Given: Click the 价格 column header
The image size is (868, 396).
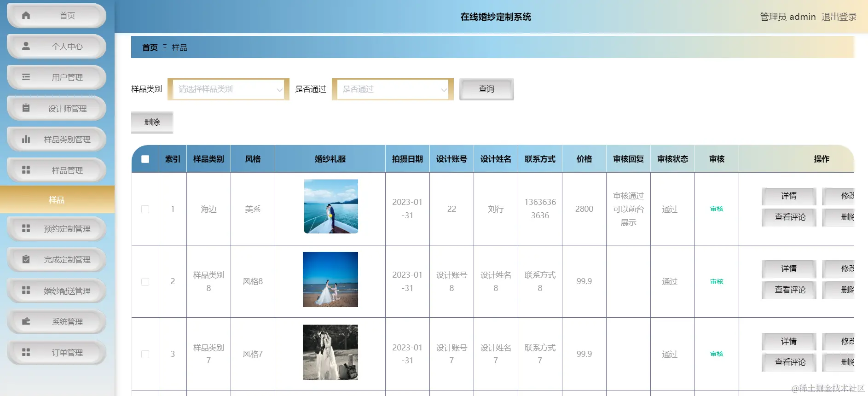Looking at the screenshot, I should point(584,159).
